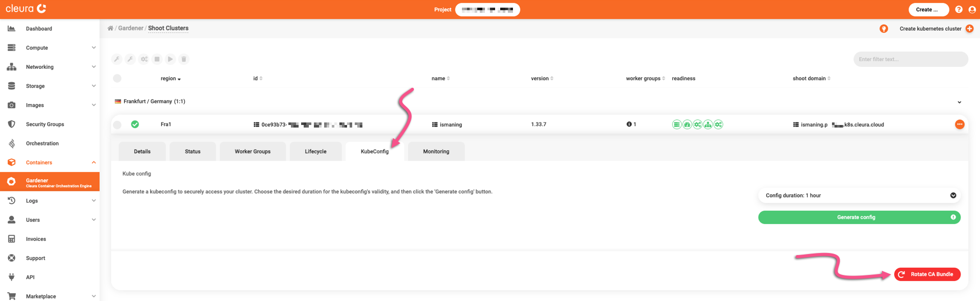Select the Fra1 cluster row checkbox
The image size is (980, 301).
pos(117,124)
